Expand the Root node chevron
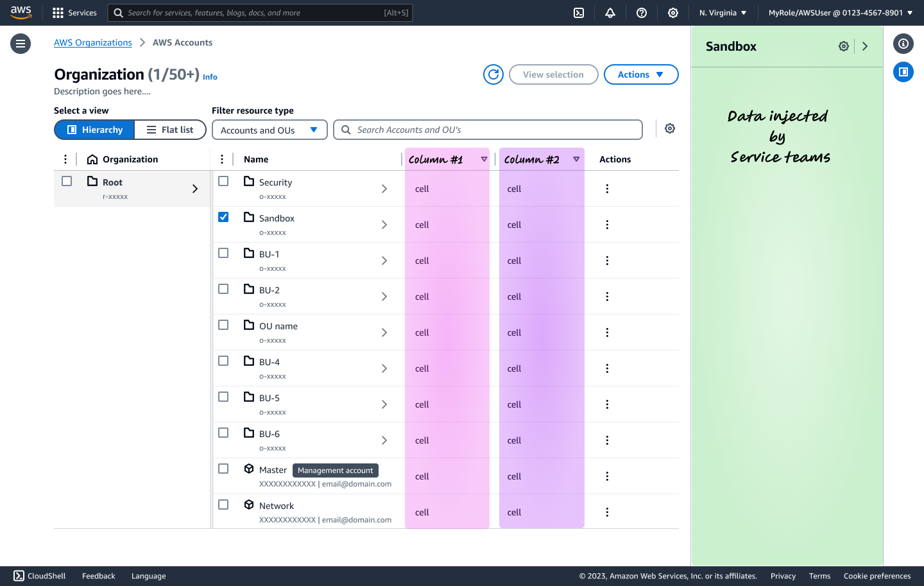 point(195,189)
